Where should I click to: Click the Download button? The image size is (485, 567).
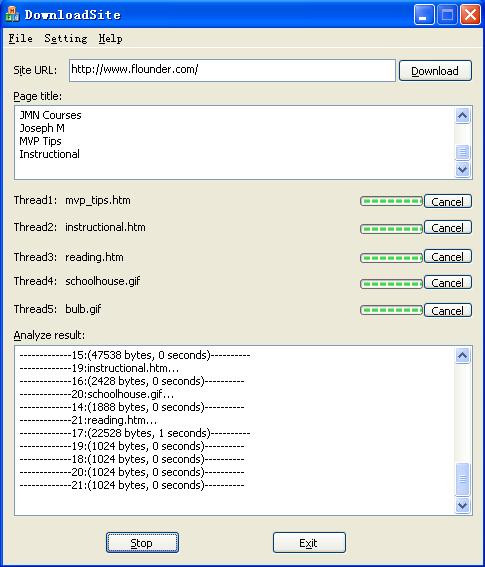[435, 71]
